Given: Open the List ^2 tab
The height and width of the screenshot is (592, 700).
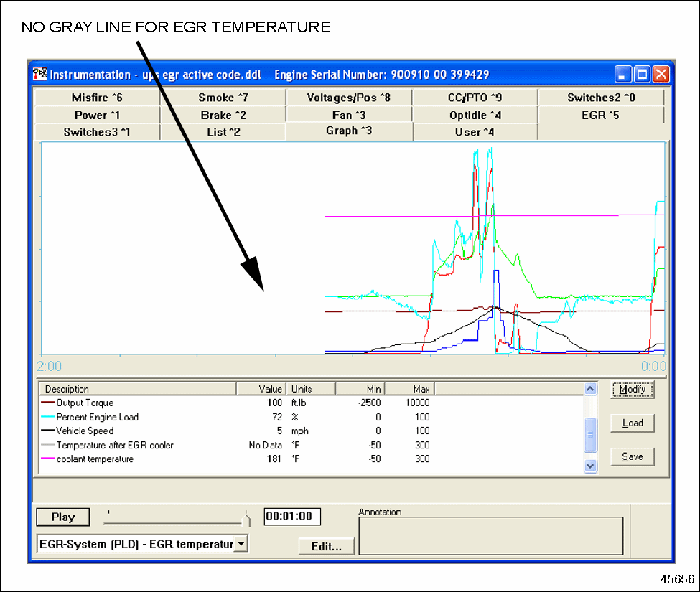Looking at the screenshot, I should pos(223,132).
